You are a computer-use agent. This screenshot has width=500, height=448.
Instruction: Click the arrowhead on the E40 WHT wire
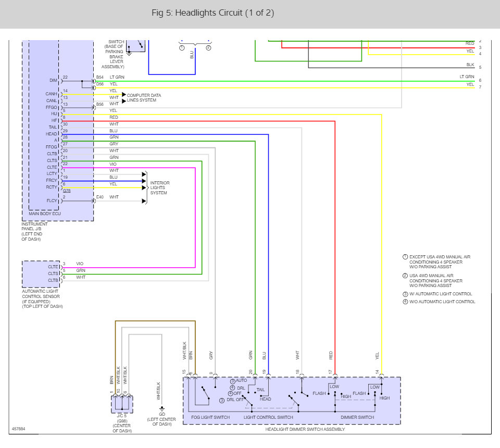[144, 201]
